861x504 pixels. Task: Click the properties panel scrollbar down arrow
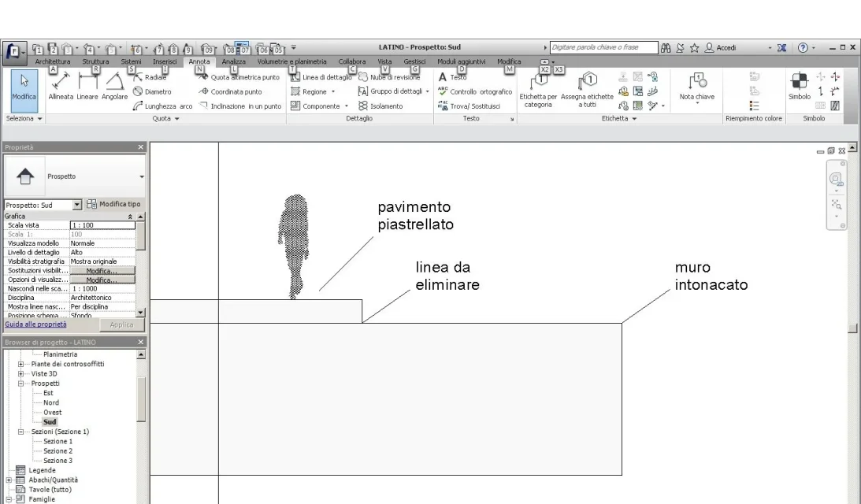tap(140, 313)
